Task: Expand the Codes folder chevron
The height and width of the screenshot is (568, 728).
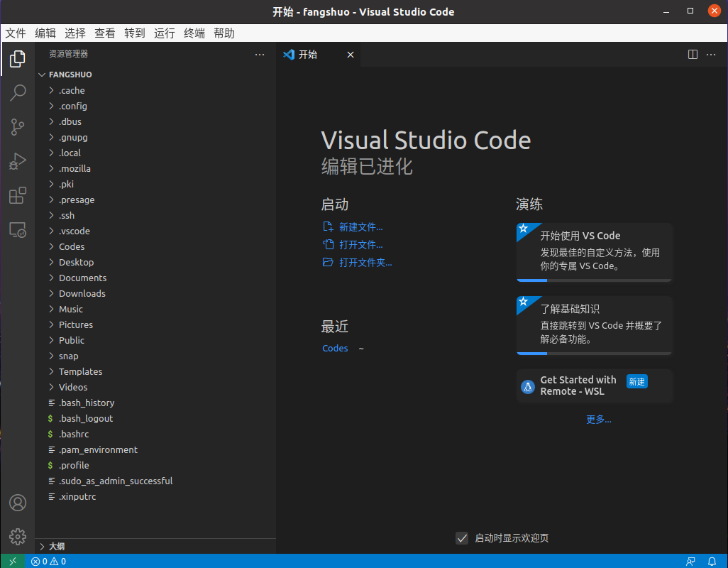Action: pyautogui.click(x=52, y=246)
